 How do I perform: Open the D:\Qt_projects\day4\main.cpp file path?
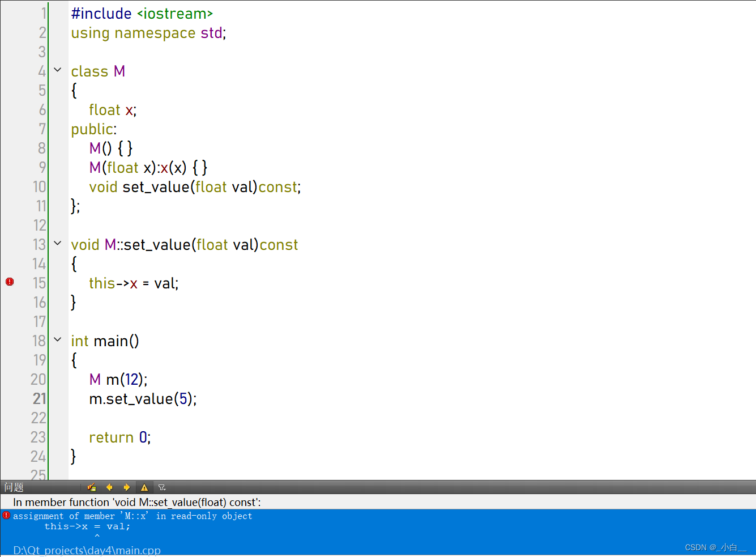(87, 550)
